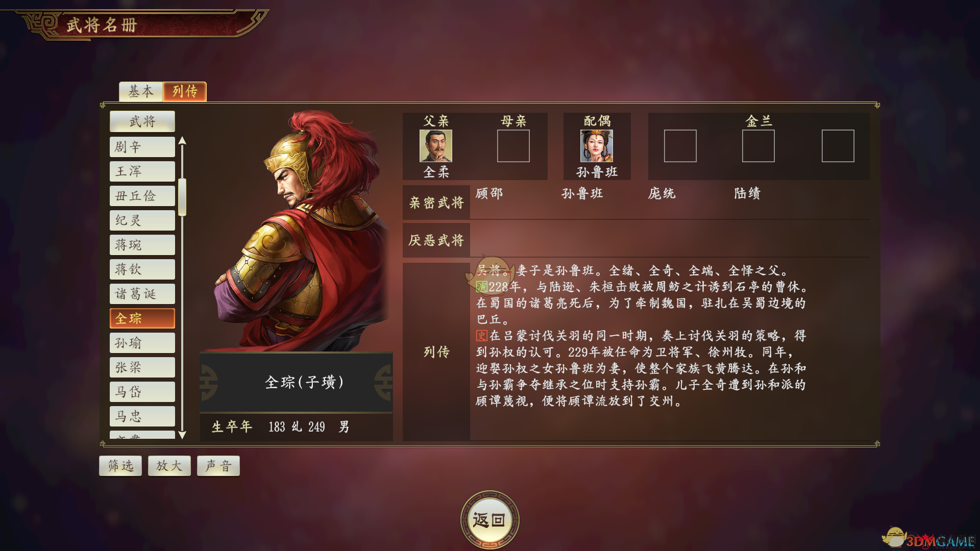
Task: Click father 全柔 portrait thumbnail
Action: click(435, 146)
